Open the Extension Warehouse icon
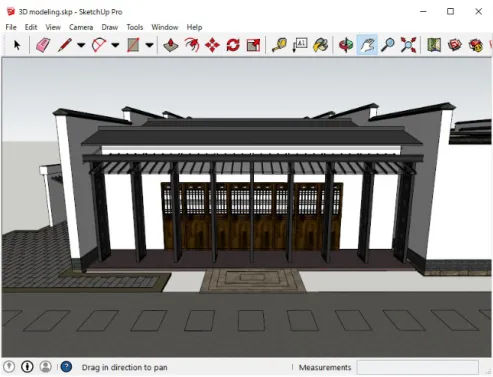Screen dimensions: 493x377 point(476,45)
